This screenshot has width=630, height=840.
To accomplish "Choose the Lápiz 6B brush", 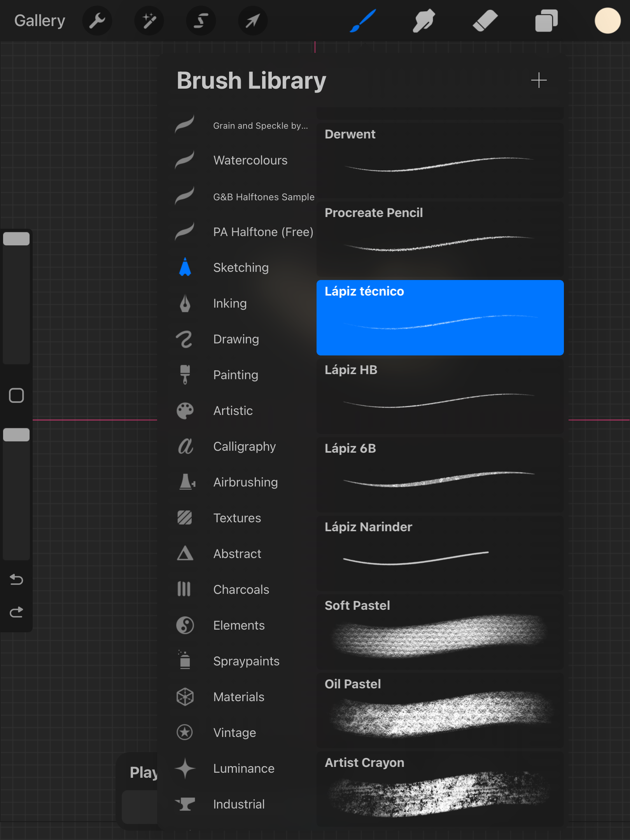I will tap(440, 474).
